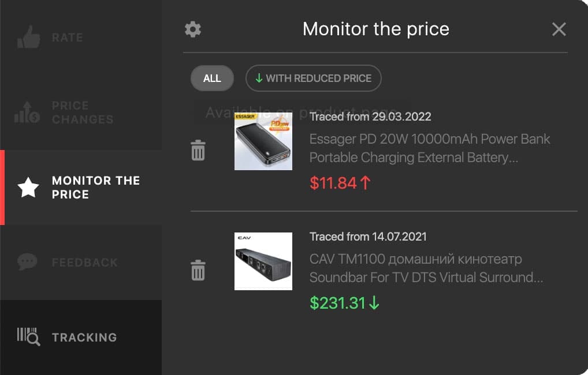
Task: Open the Essager PD 20W Power Bank link
Action: [429, 148]
